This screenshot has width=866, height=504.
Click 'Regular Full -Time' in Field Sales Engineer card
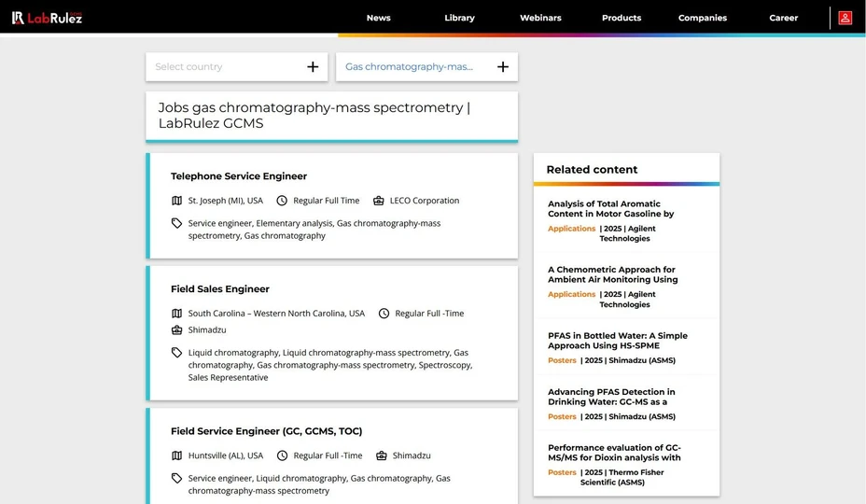429,314
